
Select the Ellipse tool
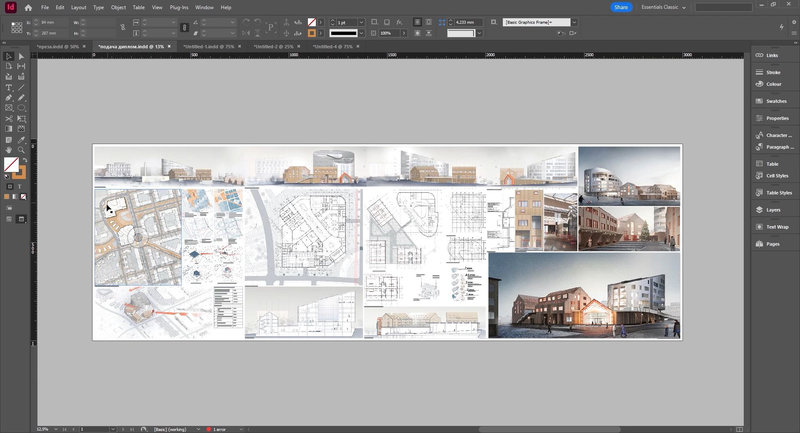click(21, 108)
